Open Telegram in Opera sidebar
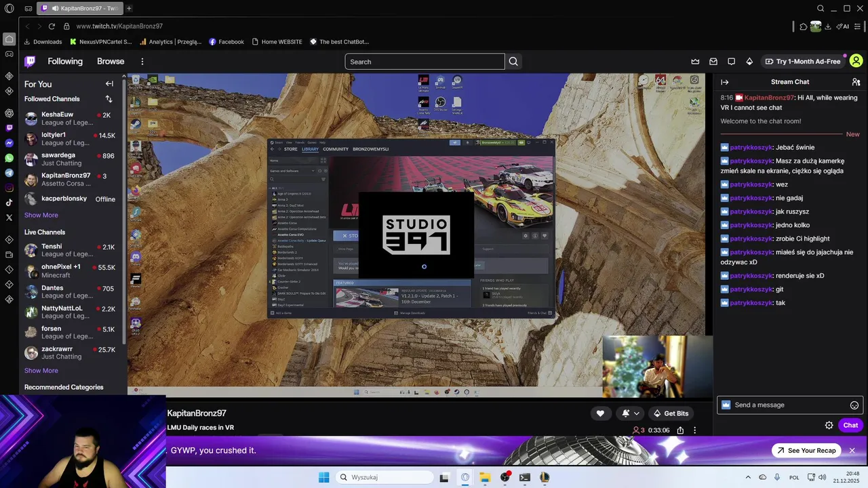Image resolution: width=868 pixels, height=488 pixels. (x=9, y=173)
